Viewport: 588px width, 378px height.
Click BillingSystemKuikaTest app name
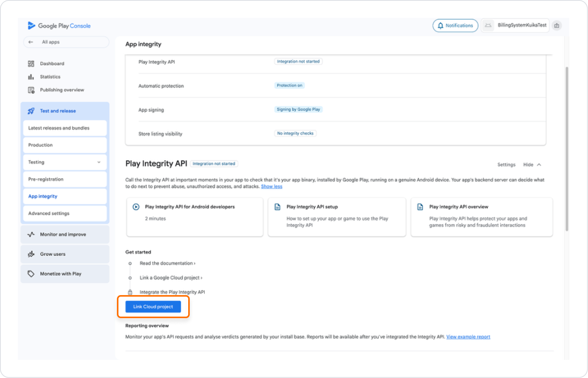click(x=522, y=25)
